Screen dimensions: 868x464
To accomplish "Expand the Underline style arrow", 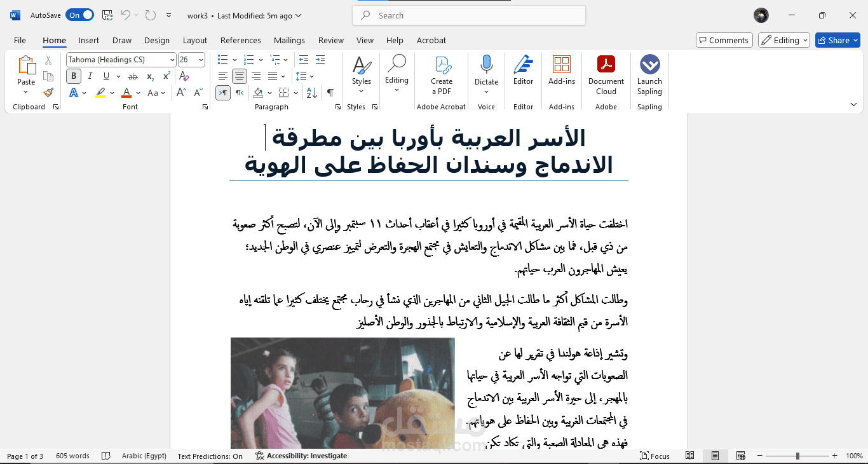I will [118, 76].
